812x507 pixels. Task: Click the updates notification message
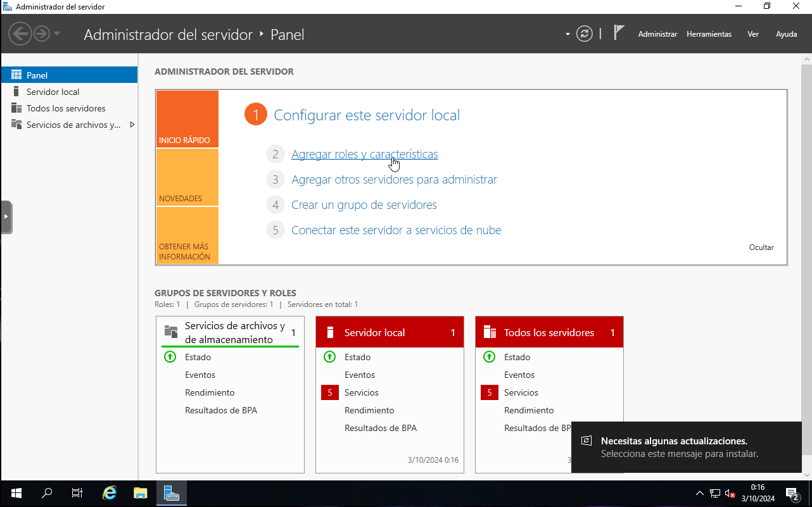tap(687, 447)
